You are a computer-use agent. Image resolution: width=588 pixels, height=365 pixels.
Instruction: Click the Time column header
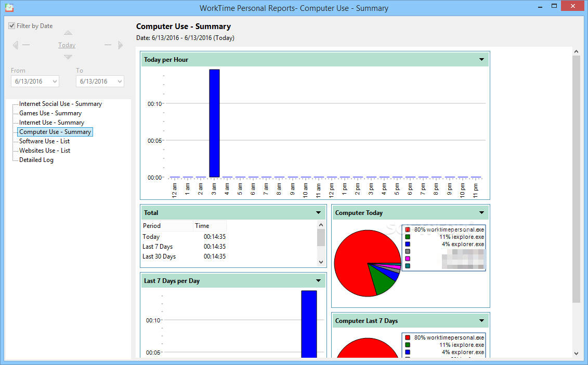click(x=210, y=226)
